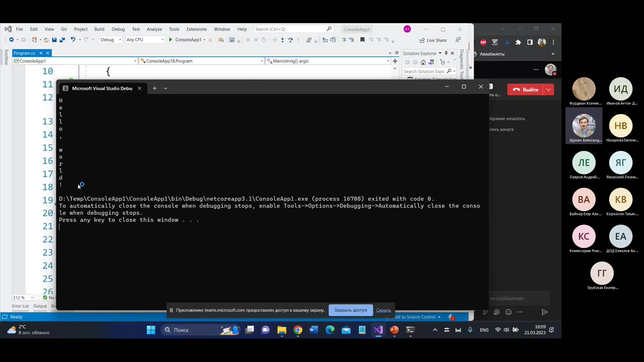Open browser three-dot menu
Screen dimensions: 644x362
(553, 42)
